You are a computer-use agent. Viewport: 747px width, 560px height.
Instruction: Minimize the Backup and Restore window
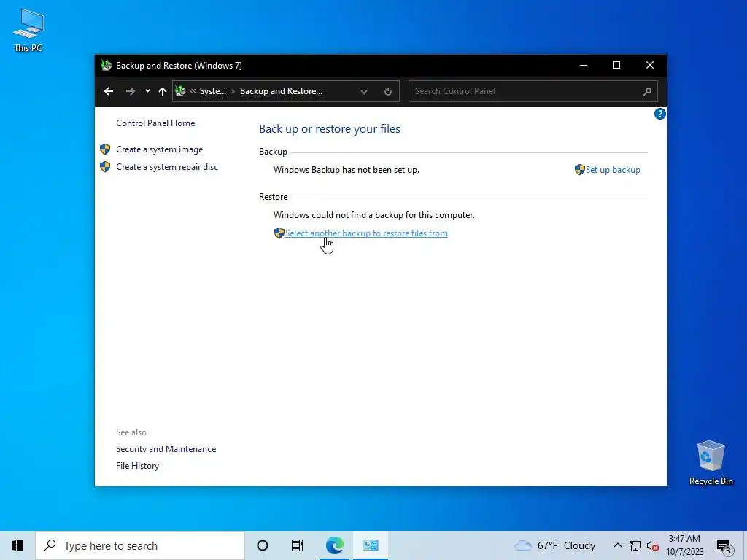pos(583,65)
